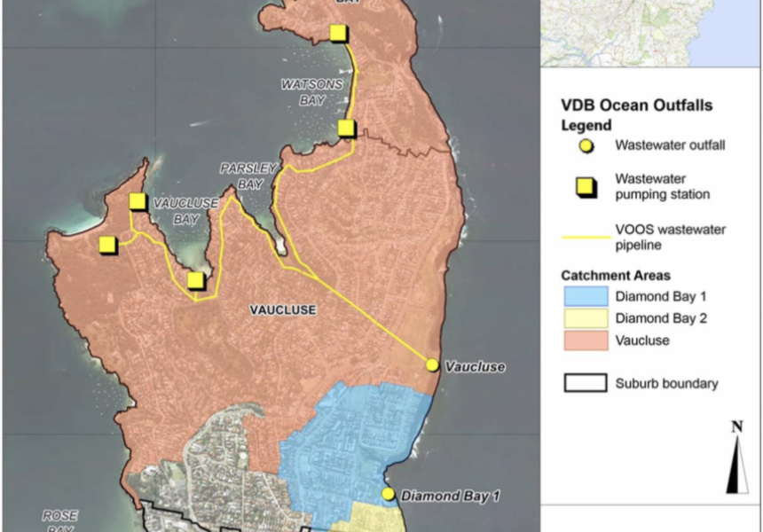
Task: Click the Diamond Bay 1 outfall marker
Action: coord(388,493)
